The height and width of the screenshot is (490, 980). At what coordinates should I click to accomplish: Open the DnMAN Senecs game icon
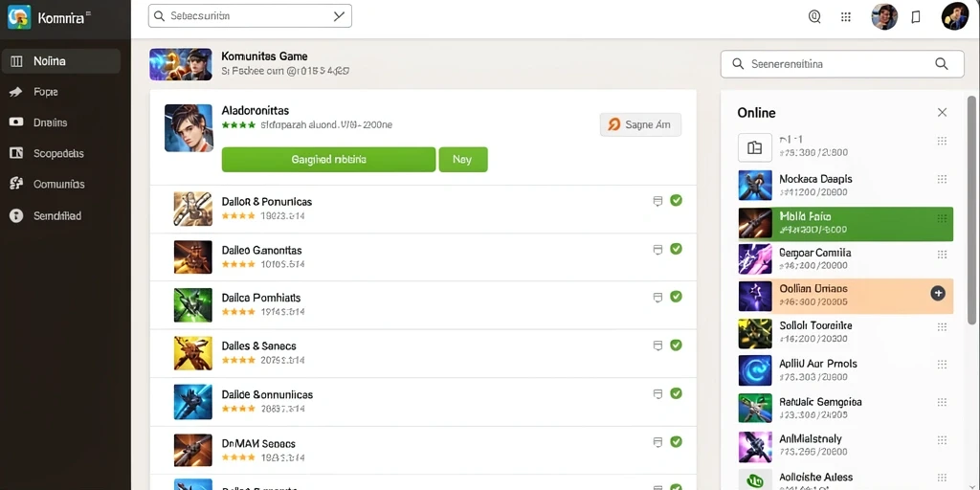pos(192,451)
